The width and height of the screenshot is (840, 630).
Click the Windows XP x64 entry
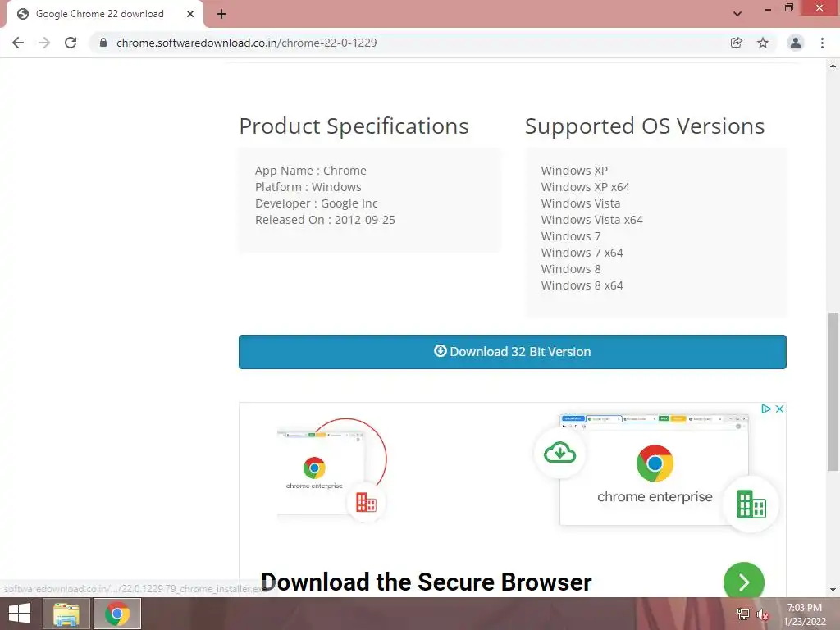coord(585,187)
